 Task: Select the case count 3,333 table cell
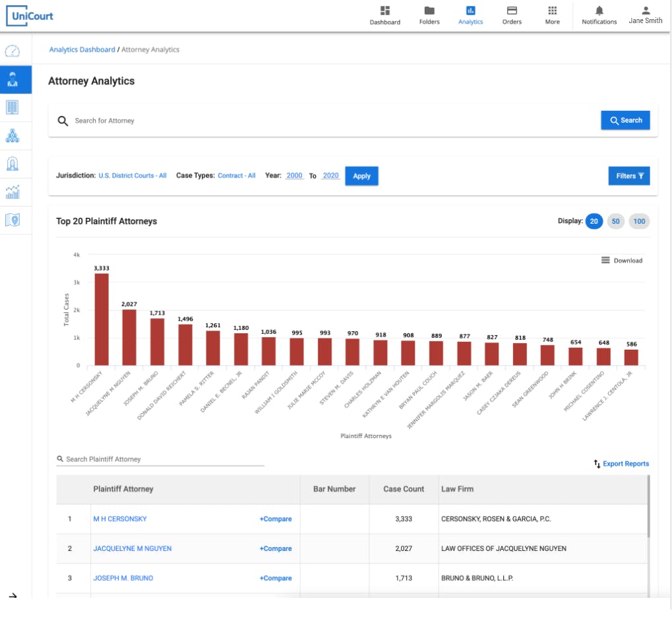pyautogui.click(x=404, y=519)
